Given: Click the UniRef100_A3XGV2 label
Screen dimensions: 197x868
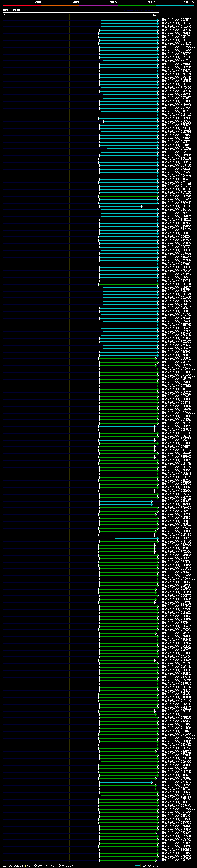Looking at the screenshot, I should click(x=176, y=833).
